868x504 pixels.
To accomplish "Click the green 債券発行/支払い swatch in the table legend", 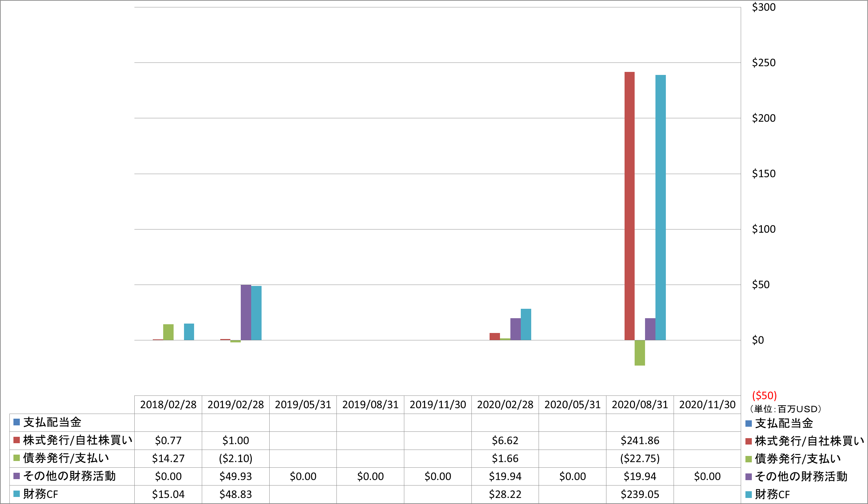I will point(16,458).
